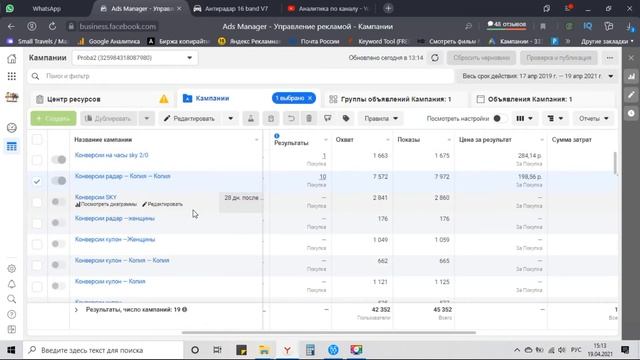Open the all tools grid icon
This screenshot has width=640, height=360.
tap(12, 76)
